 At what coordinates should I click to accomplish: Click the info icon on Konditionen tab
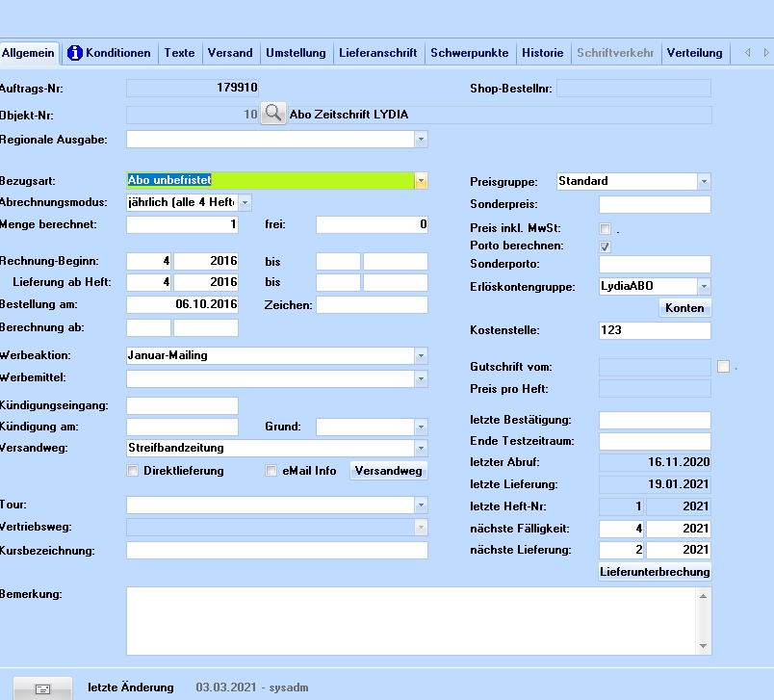tap(74, 53)
